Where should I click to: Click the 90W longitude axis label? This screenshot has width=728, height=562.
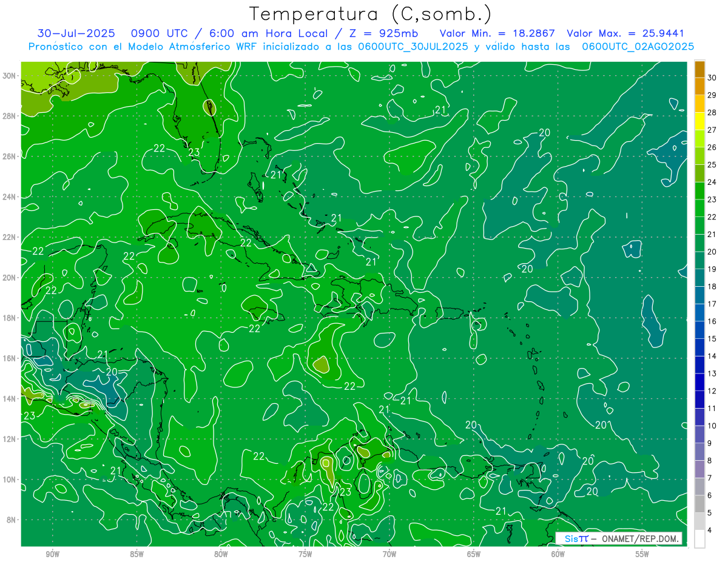[52, 554]
